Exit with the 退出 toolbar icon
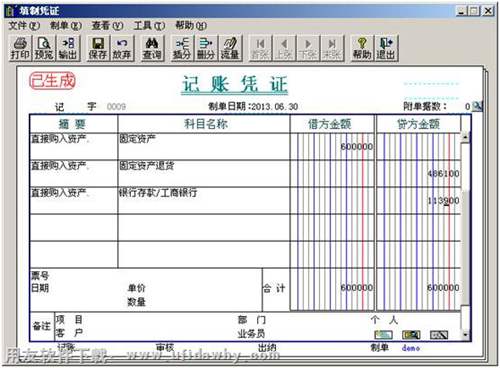This screenshot has width=500, height=368. point(386,48)
